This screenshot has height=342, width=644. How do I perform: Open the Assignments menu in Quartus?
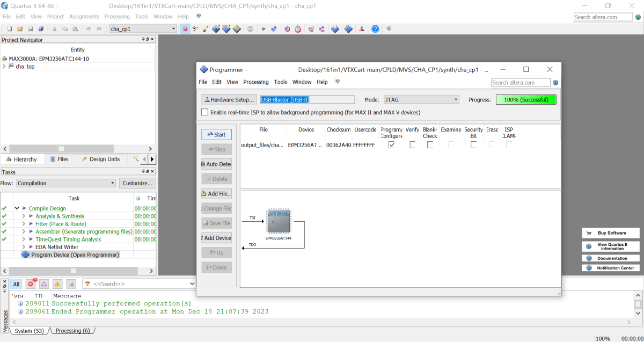click(84, 17)
